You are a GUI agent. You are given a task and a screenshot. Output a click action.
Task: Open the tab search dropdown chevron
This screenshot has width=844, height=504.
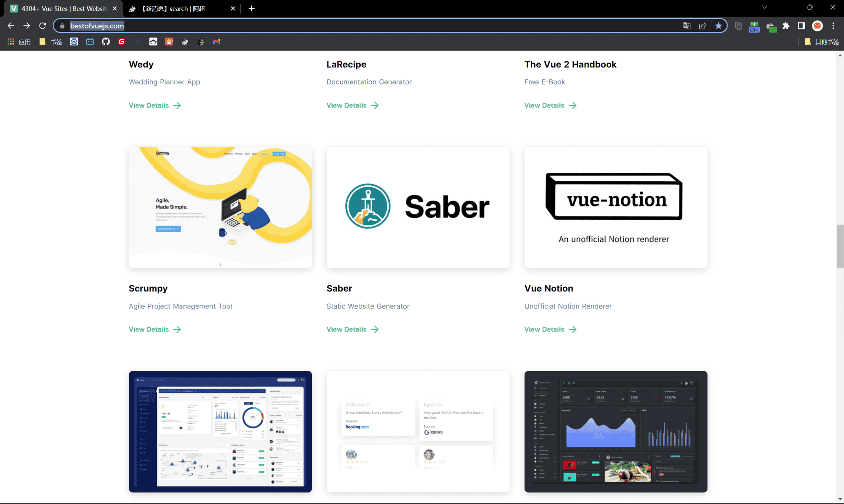(x=765, y=8)
